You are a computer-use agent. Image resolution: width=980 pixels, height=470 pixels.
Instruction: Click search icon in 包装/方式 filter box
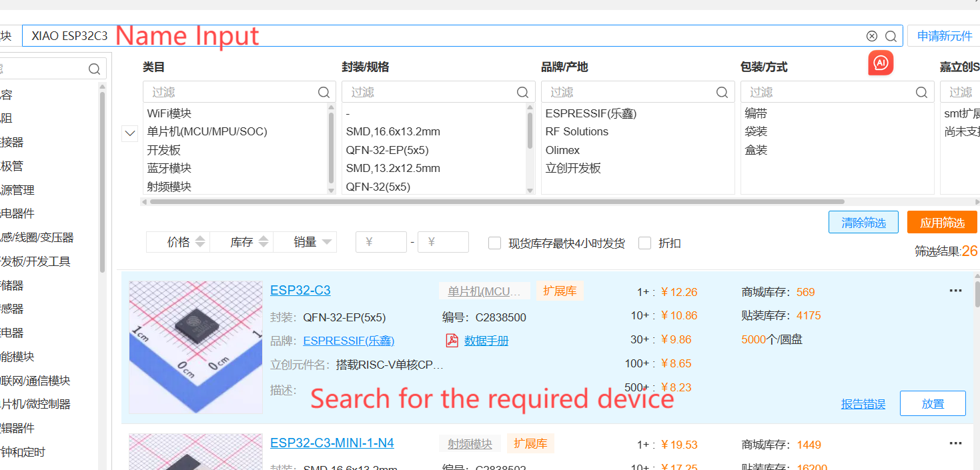point(922,92)
